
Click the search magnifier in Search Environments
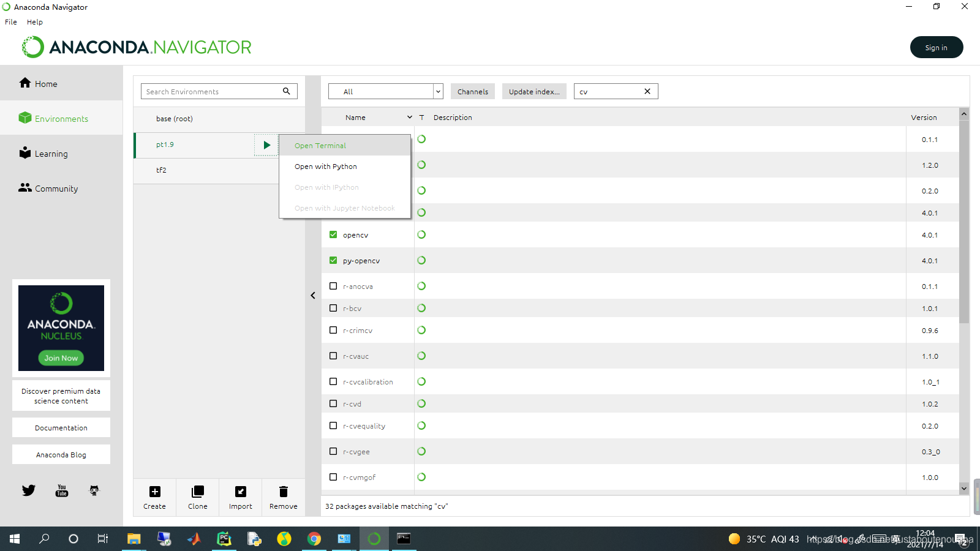coord(286,91)
